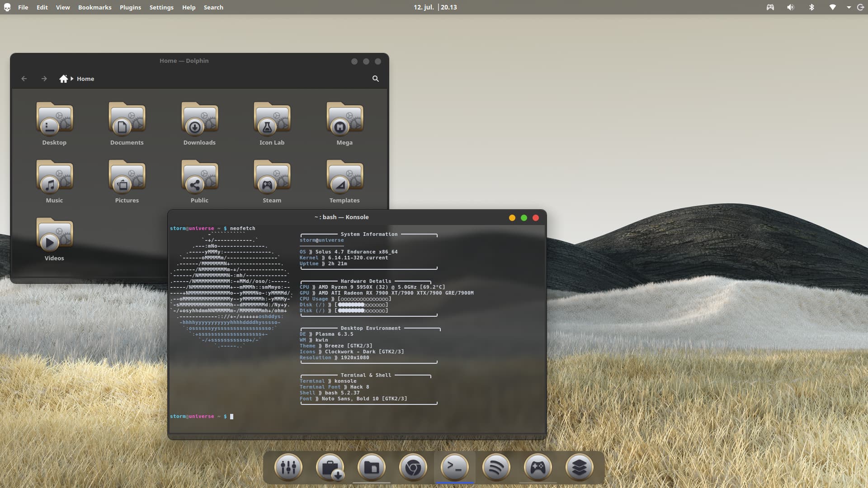Open the Bookmarks menu
The width and height of the screenshot is (868, 488).
tap(94, 7)
